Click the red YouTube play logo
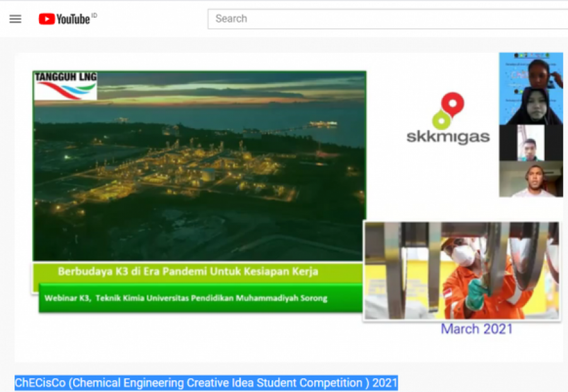 point(47,19)
